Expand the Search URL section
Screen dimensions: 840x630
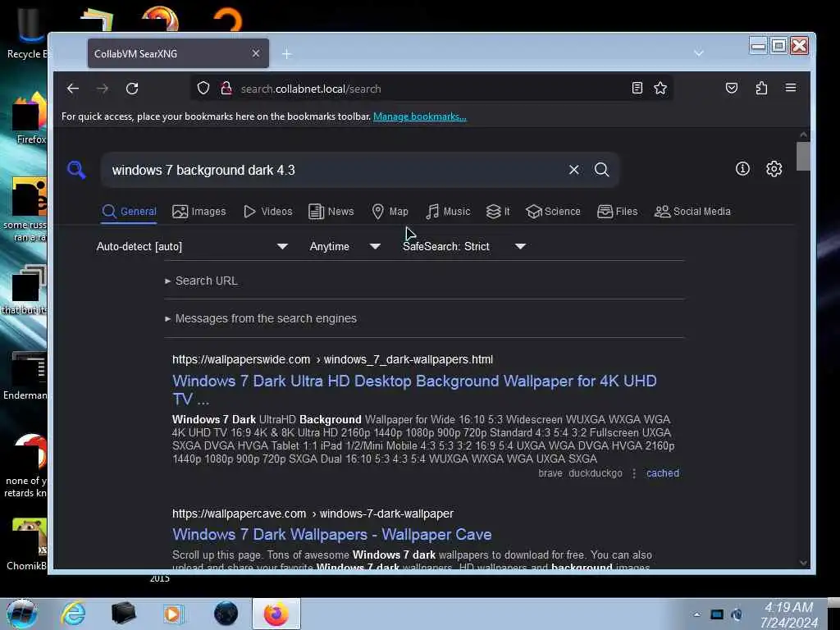[202, 281]
